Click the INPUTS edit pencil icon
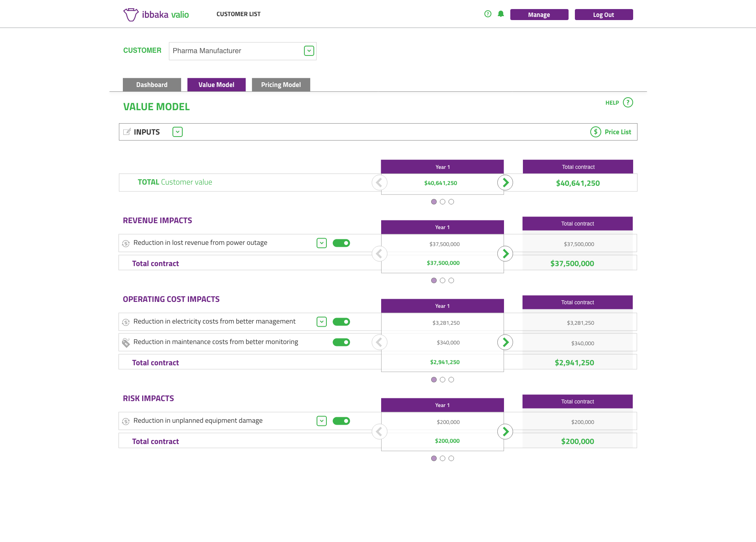The height and width of the screenshot is (542, 756). pyautogui.click(x=127, y=132)
